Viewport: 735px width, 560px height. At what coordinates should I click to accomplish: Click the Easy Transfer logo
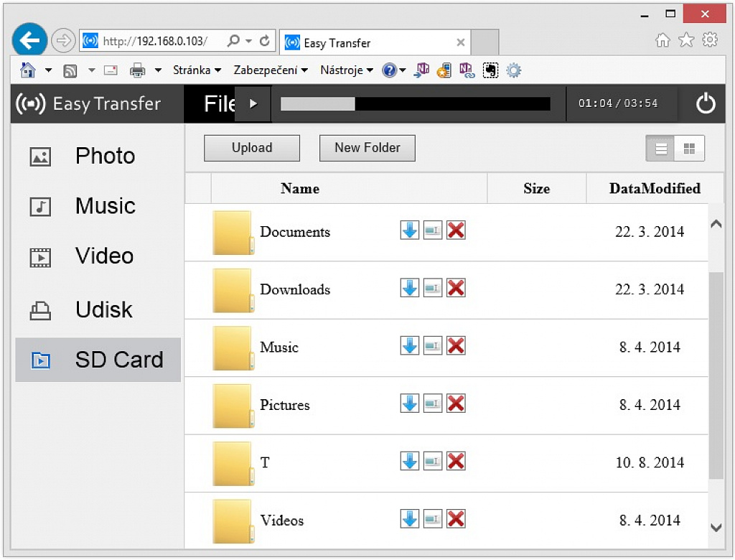click(x=88, y=103)
